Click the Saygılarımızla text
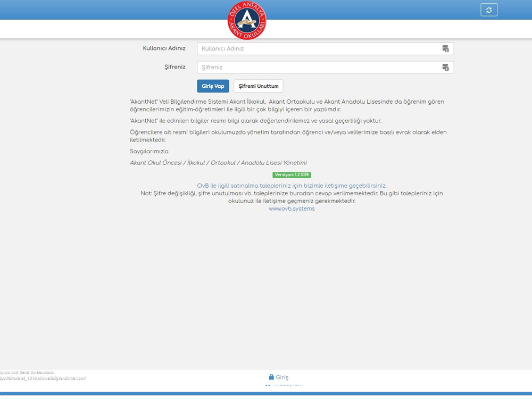The image size is (532, 399). coord(149,151)
